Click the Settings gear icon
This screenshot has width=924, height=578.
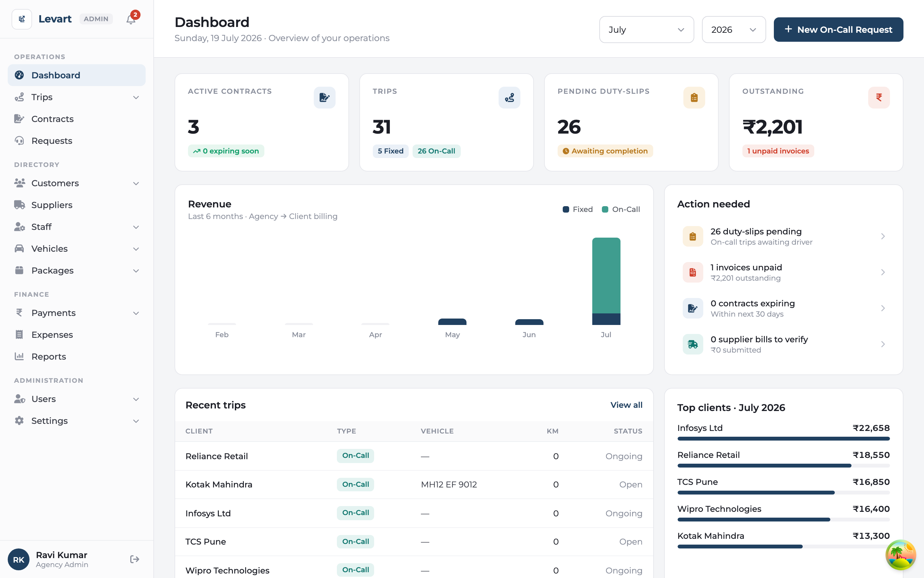[19, 421]
